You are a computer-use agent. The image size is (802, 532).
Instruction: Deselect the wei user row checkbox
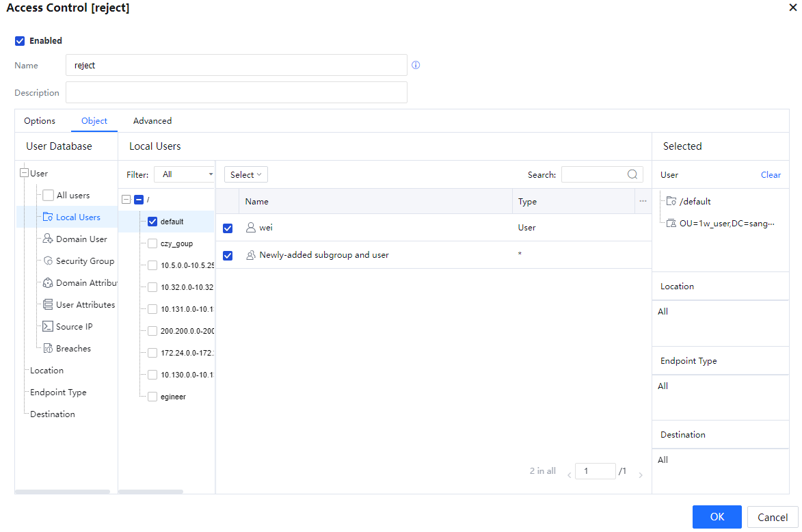point(228,228)
